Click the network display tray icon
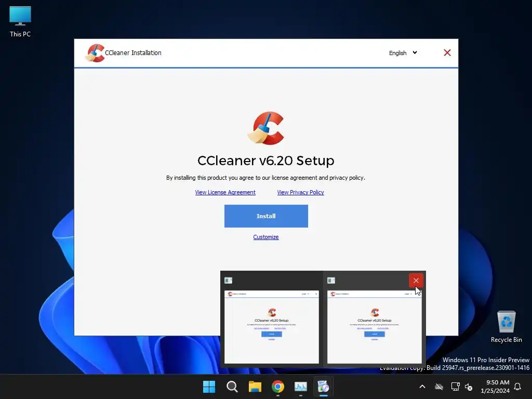The image size is (532, 399). [x=455, y=387]
